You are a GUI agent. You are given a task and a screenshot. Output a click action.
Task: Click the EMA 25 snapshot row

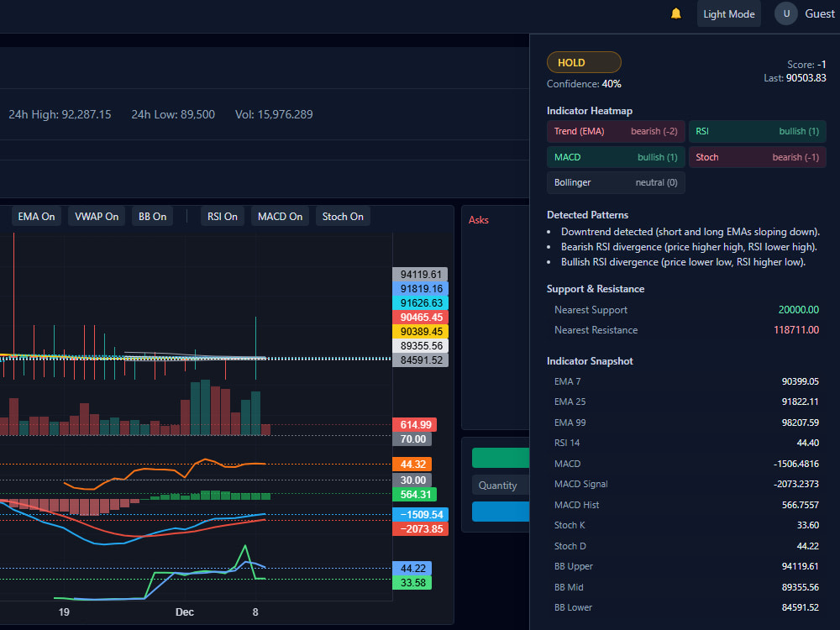coord(686,402)
